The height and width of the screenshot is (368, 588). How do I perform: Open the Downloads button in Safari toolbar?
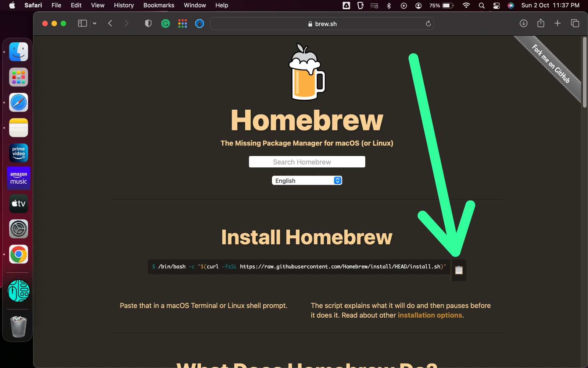pyautogui.click(x=523, y=23)
